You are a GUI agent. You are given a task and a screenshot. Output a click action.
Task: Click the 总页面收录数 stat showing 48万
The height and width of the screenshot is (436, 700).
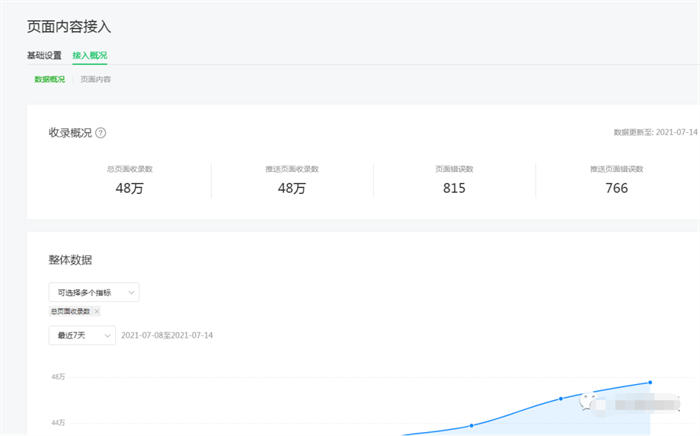pos(130,187)
